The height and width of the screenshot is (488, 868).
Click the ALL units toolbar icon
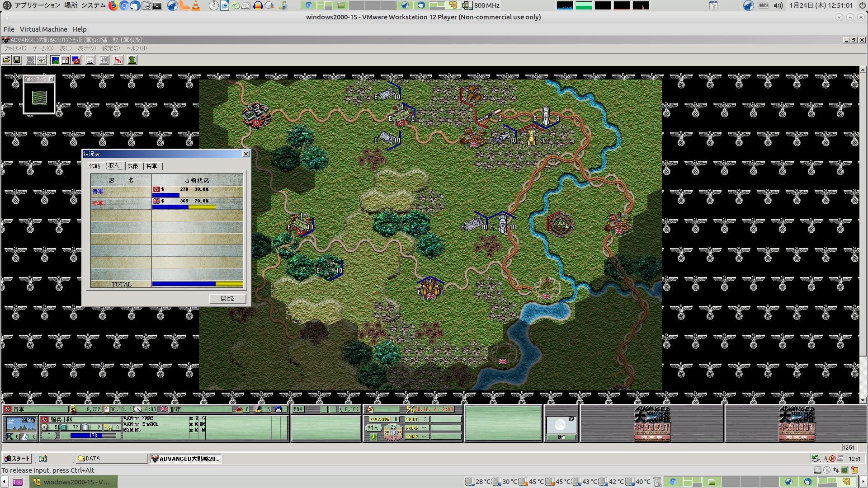coord(104,60)
